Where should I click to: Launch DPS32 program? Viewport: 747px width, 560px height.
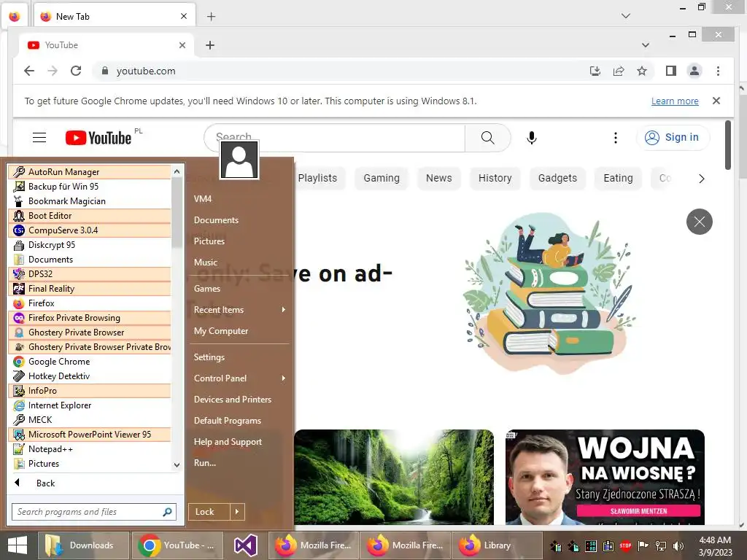[90, 274]
